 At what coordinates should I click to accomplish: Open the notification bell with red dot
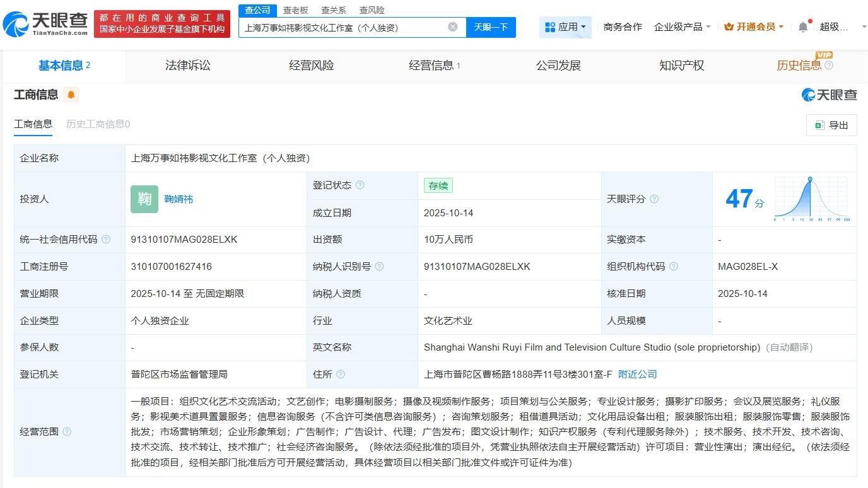pos(802,26)
